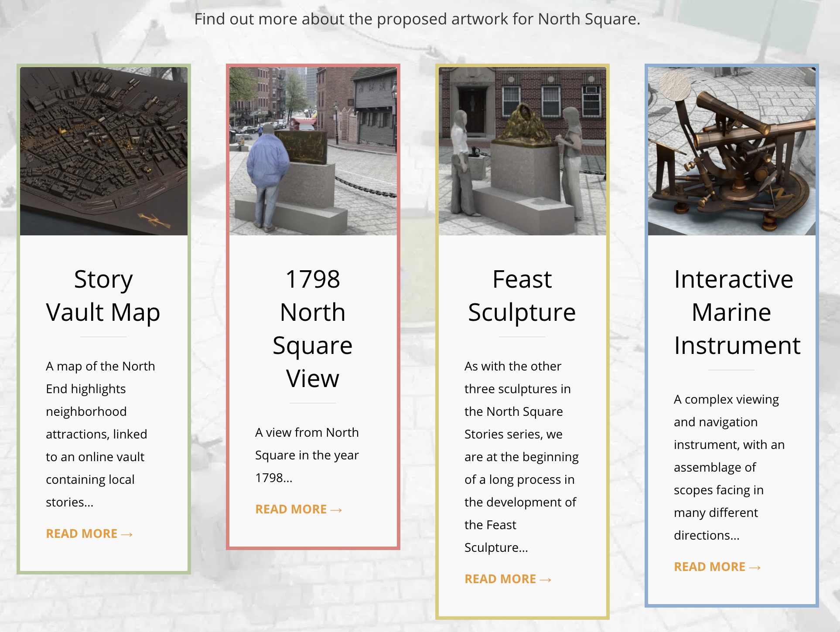Open the Feast Sculpture thumbnail image

522,151
